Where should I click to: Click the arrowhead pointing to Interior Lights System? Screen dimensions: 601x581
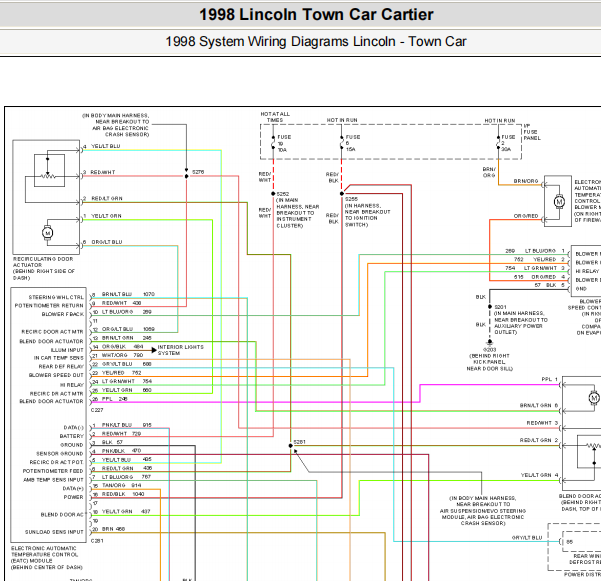pos(154,350)
